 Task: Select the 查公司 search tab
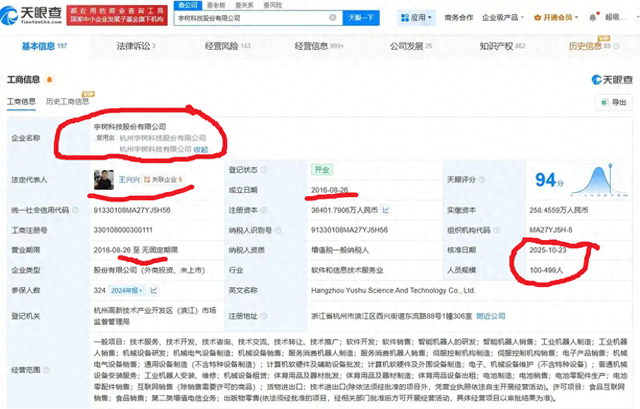[x=188, y=5]
